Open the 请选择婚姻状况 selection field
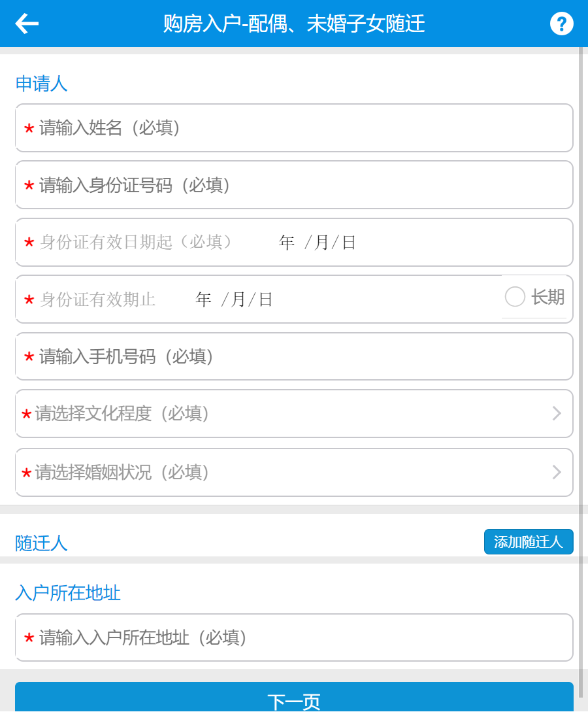Image resolution: width=588 pixels, height=712 pixels. tap(281, 472)
